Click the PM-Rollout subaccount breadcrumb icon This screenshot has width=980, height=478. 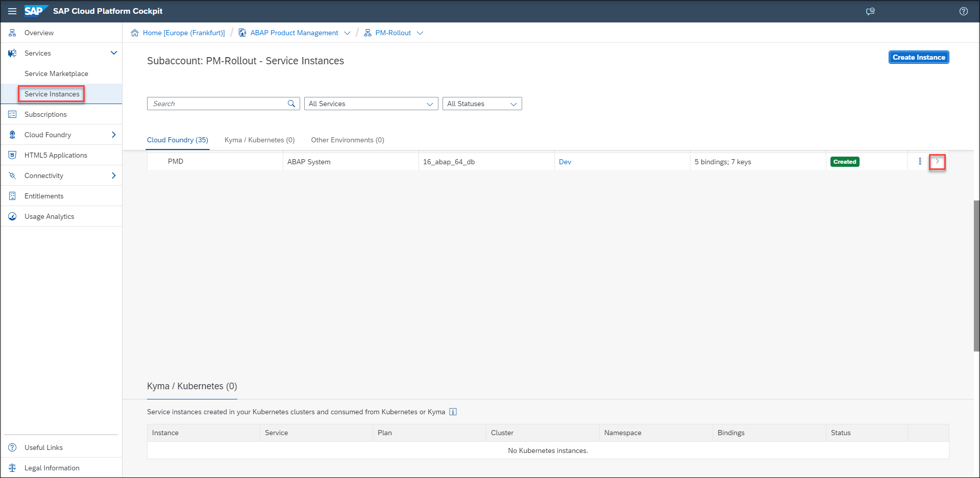[367, 33]
